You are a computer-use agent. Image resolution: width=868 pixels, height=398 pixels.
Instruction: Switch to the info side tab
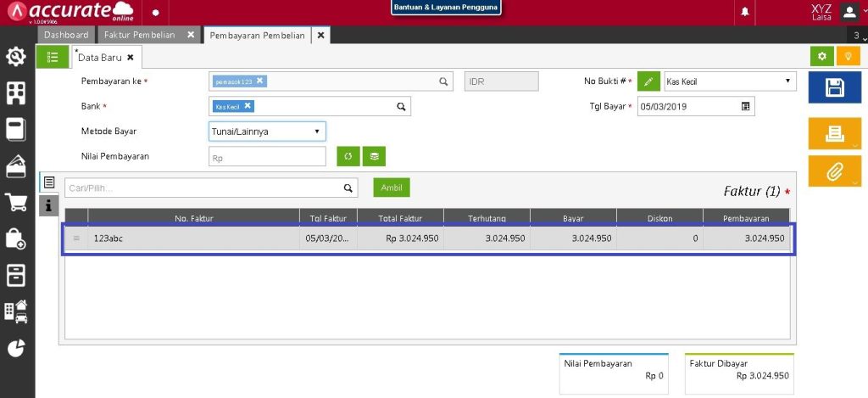tap(48, 205)
